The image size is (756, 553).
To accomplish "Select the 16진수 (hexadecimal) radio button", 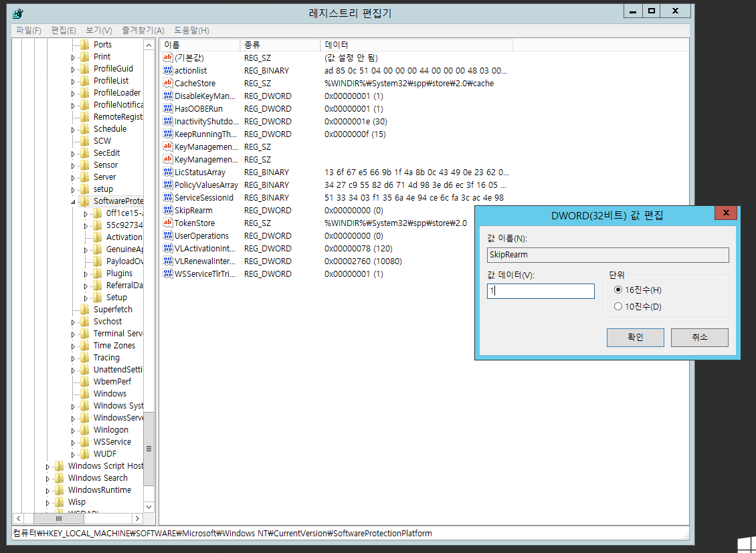I will [618, 290].
